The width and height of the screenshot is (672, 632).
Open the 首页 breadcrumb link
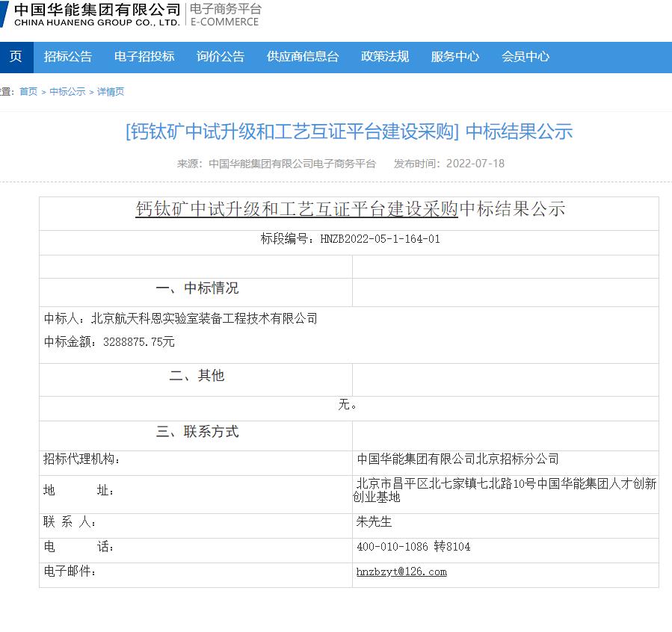(28, 91)
